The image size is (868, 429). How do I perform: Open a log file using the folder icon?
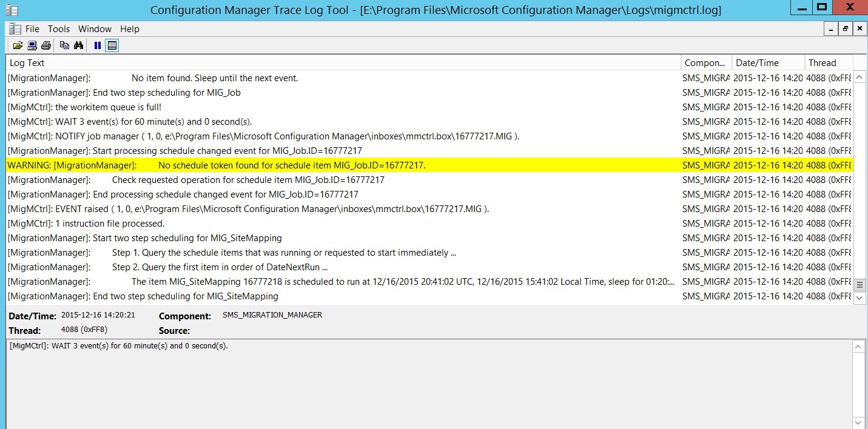tap(16, 45)
